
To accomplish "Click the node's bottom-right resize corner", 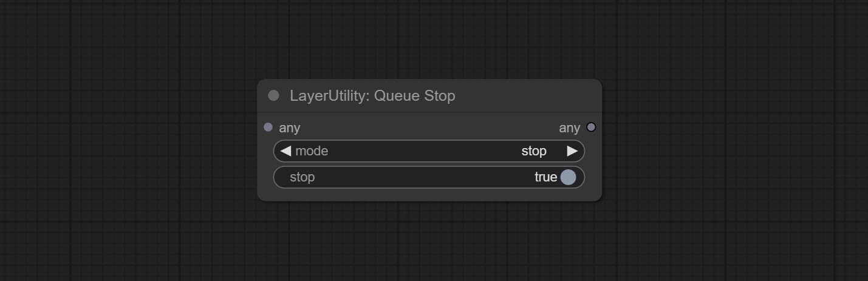I will click(x=599, y=198).
